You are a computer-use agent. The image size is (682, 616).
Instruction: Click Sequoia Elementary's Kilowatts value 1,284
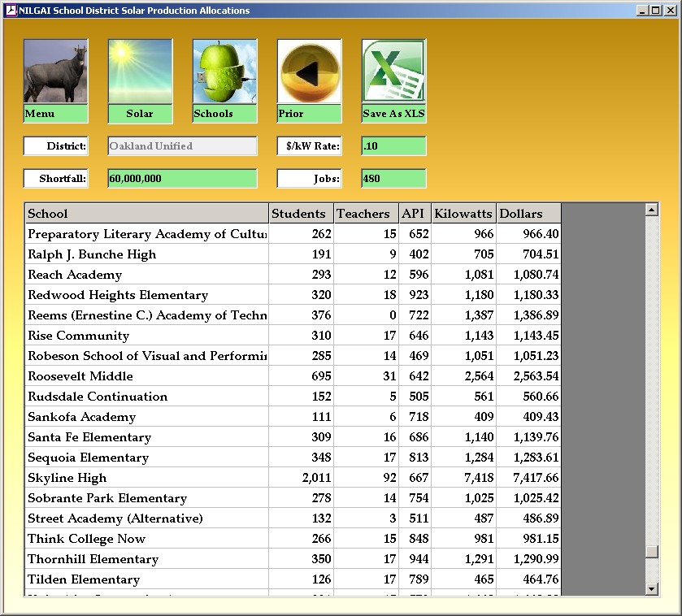coord(479,458)
